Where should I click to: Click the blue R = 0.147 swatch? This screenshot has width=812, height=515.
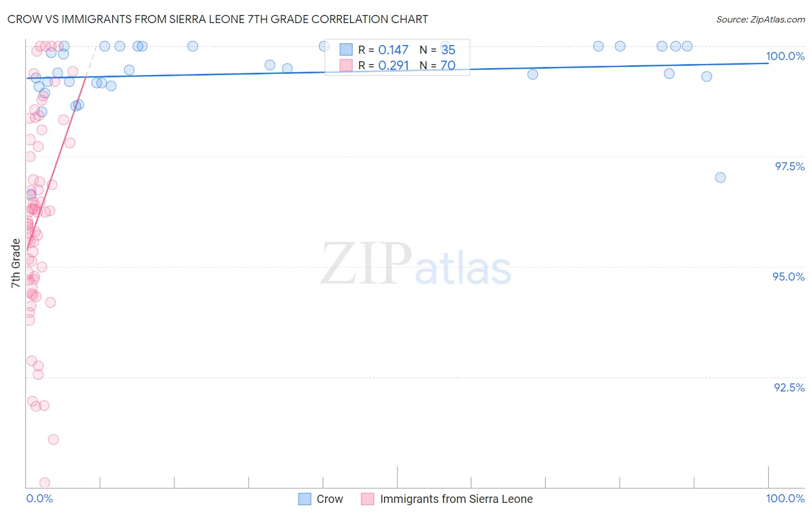346,50
